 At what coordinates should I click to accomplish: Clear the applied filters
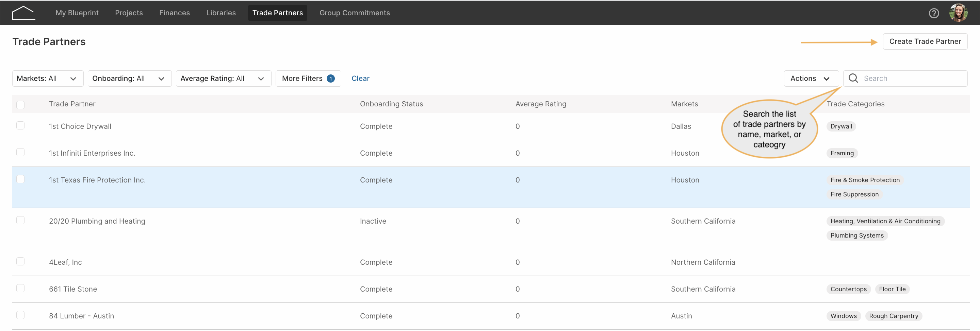360,79
